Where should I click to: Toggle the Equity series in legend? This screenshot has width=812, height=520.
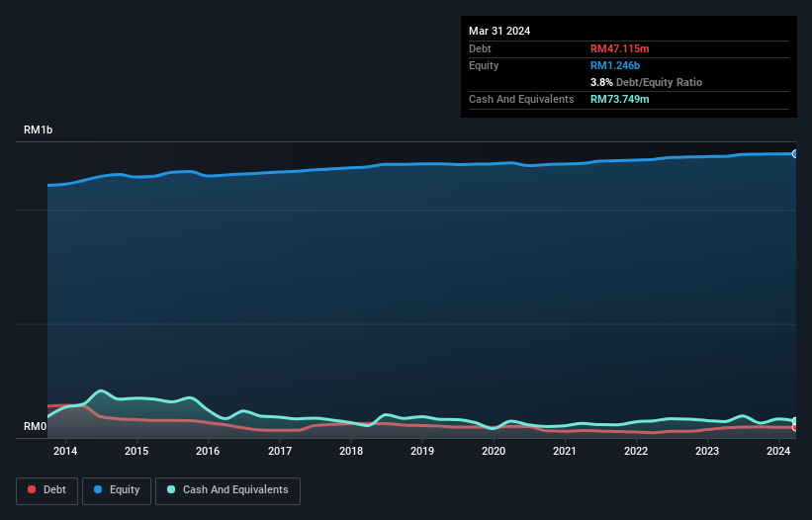click(x=116, y=489)
